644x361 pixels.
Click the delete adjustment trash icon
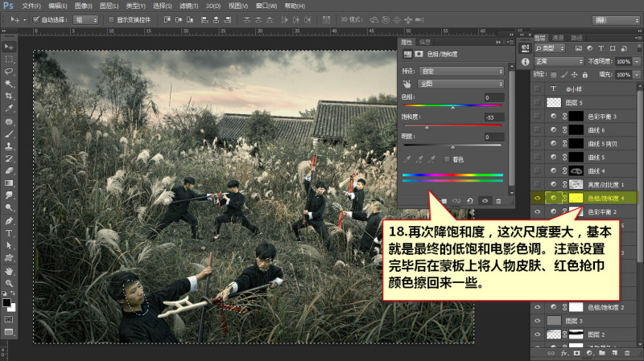click(498, 201)
